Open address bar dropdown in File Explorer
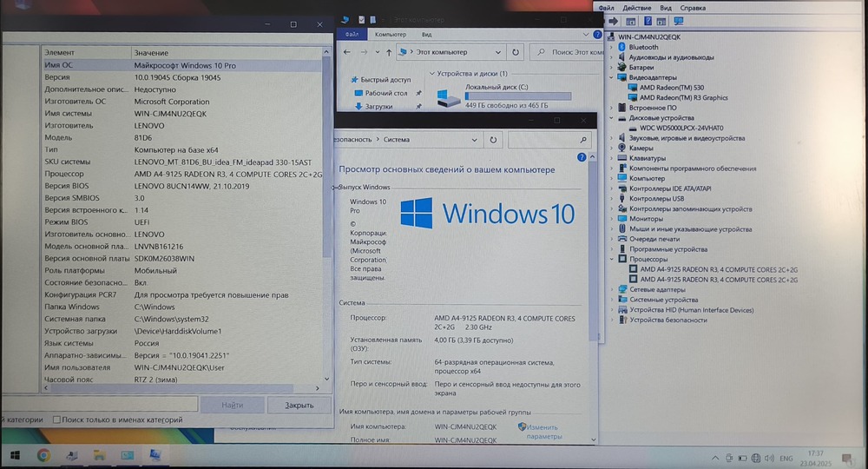The height and width of the screenshot is (469, 868). click(497, 53)
